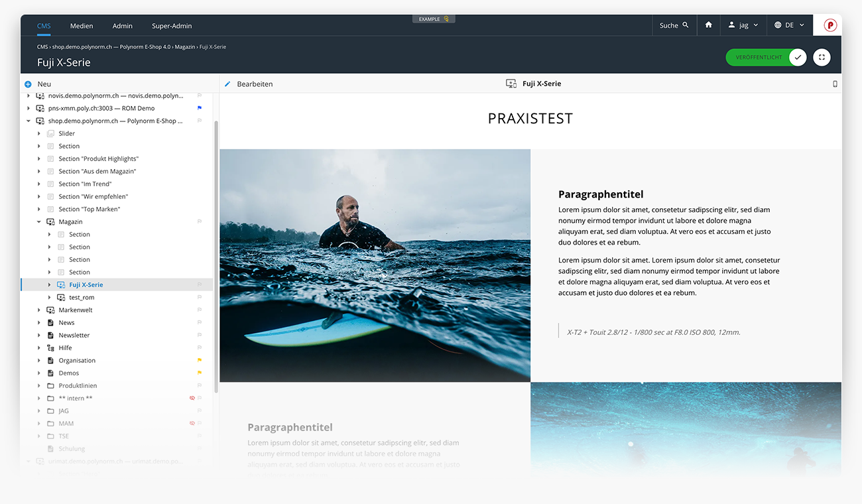Toggle the Veröffentlicht publish switch

click(x=797, y=58)
